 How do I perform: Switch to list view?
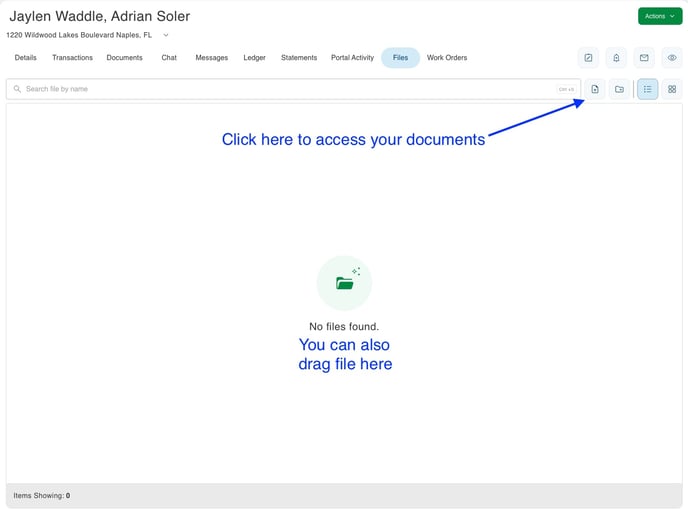point(647,90)
